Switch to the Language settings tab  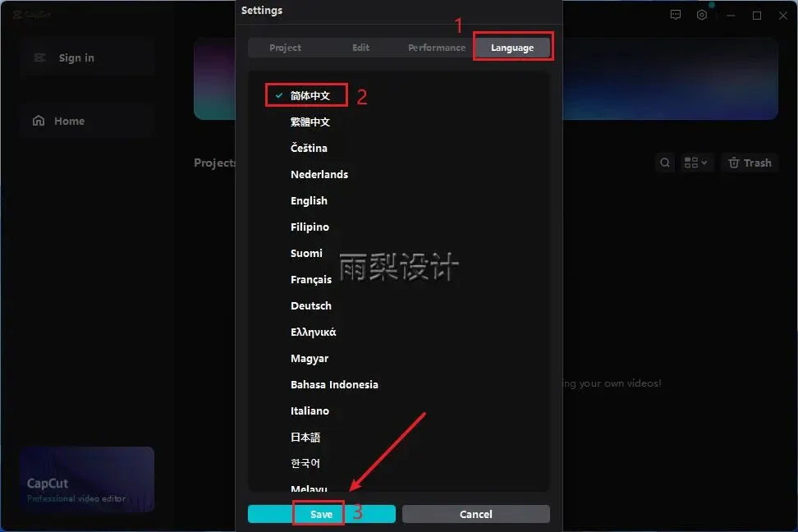point(512,48)
